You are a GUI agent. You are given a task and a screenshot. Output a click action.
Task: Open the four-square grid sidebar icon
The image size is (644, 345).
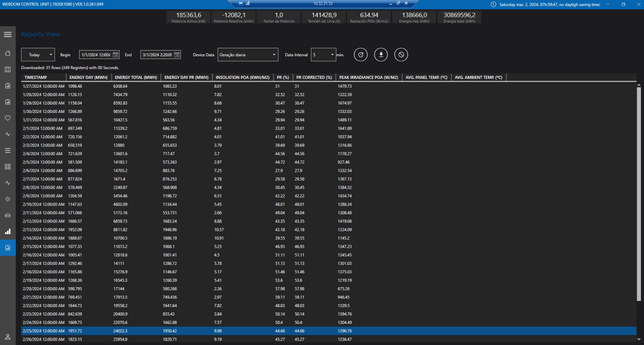(8, 167)
